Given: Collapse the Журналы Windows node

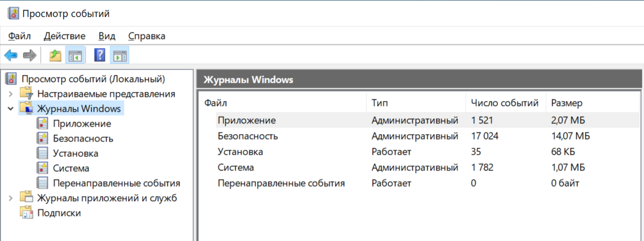Looking at the screenshot, I should 11,109.
